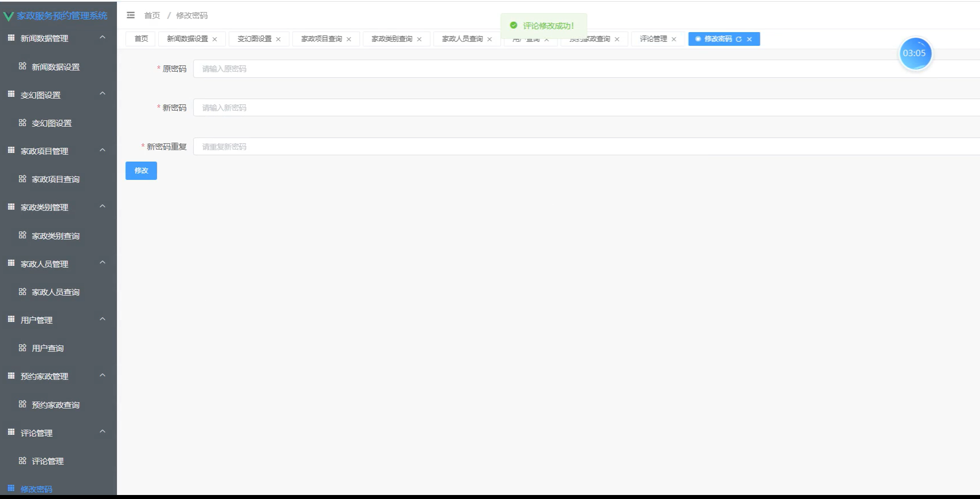Click submenu icon next to 家政类别查询
The width and height of the screenshot is (980, 499).
point(22,235)
